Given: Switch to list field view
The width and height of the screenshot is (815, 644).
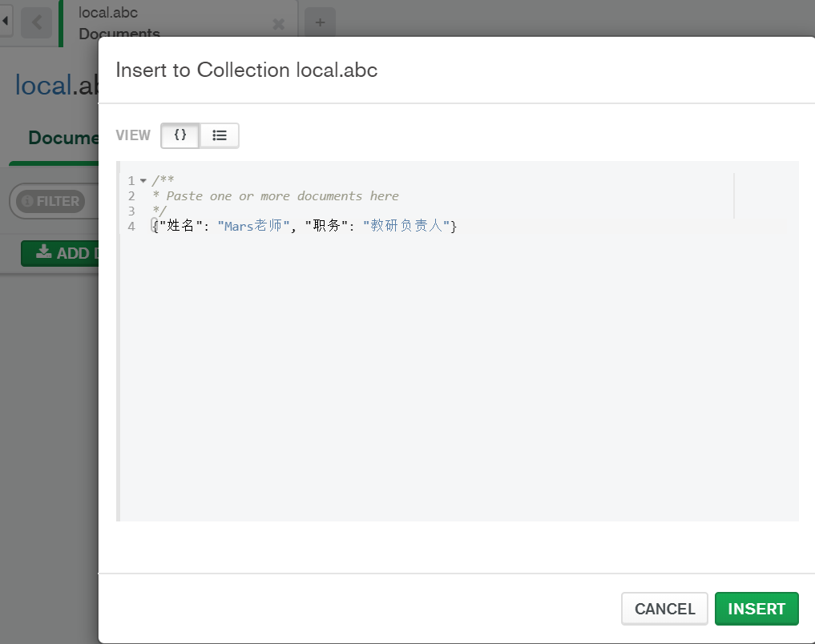Looking at the screenshot, I should pyautogui.click(x=220, y=135).
